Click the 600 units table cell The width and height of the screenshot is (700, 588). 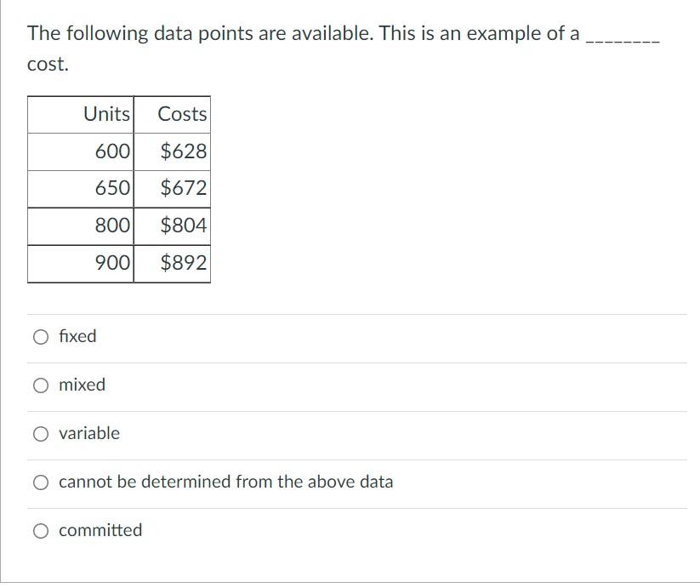tap(111, 151)
